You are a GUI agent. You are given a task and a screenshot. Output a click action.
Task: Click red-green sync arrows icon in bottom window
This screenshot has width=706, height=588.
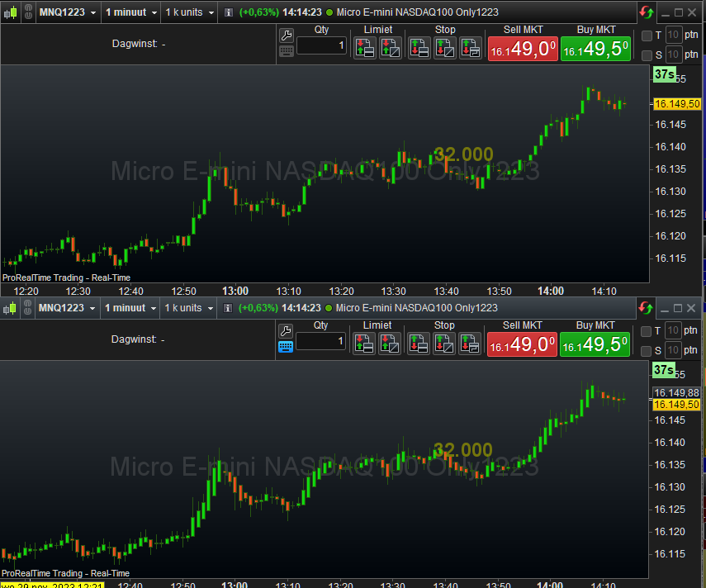click(x=645, y=308)
